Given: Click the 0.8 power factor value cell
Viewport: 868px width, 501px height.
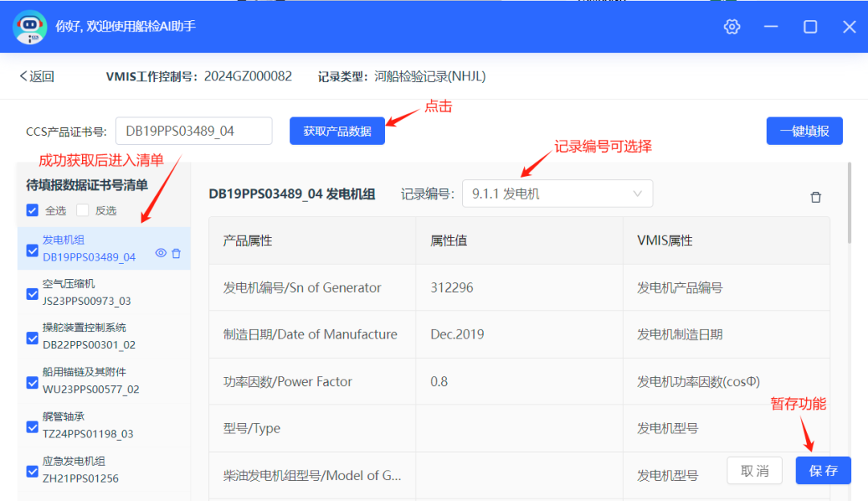Looking at the screenshot, I should [x=519, y=381].
